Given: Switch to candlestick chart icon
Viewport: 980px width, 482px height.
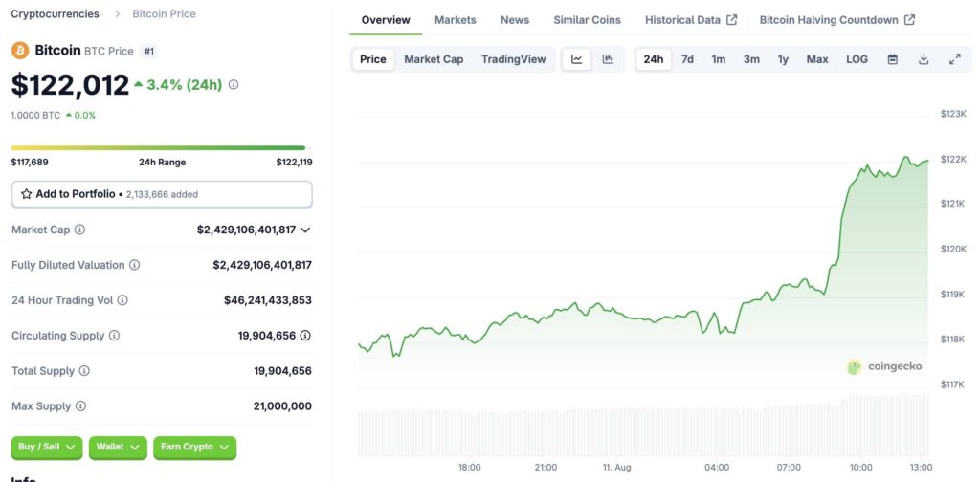Looking at the screenshot, I should [x=608, y=59].
